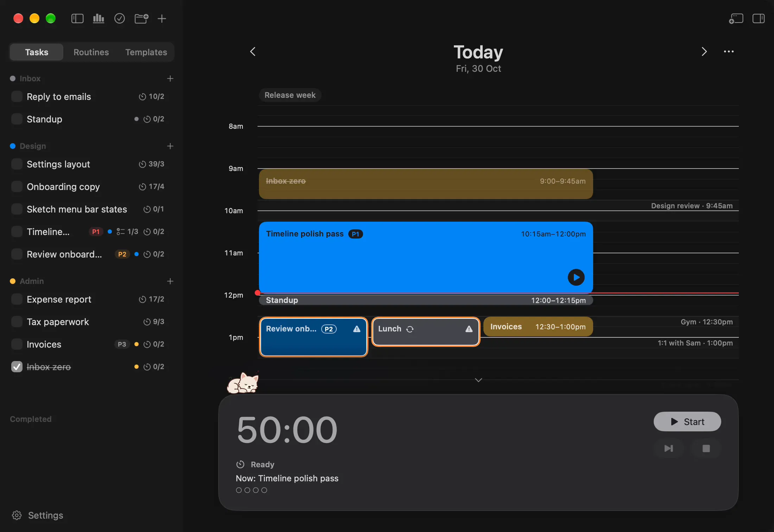Click the down chevron below the timeline
The height and width of the screenshot is (532, 774).
click(478, 380)
